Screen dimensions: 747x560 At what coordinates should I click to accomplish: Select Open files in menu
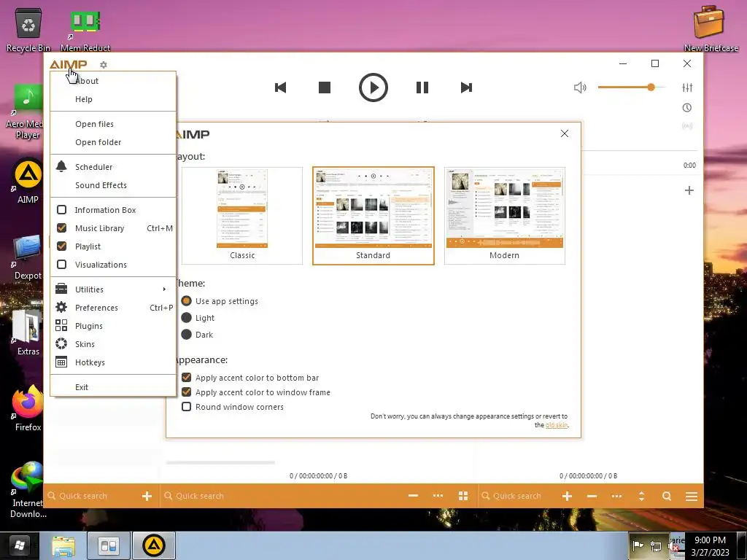coord(94,124)
